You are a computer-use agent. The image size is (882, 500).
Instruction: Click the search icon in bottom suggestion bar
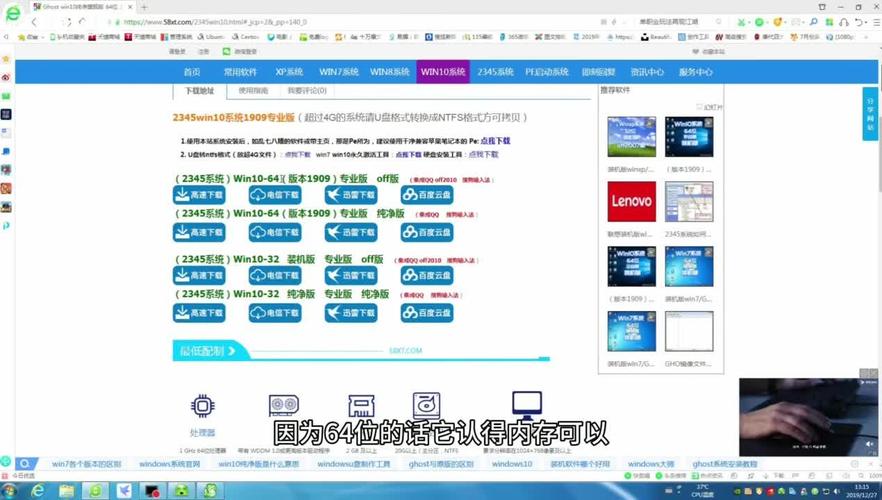pos(25,464)
